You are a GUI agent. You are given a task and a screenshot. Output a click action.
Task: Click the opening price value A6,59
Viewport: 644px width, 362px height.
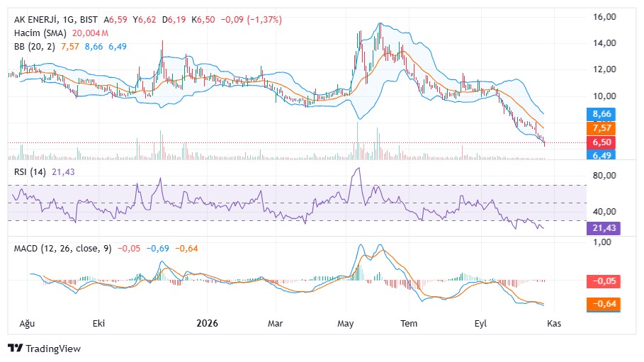tap(115, 19)
